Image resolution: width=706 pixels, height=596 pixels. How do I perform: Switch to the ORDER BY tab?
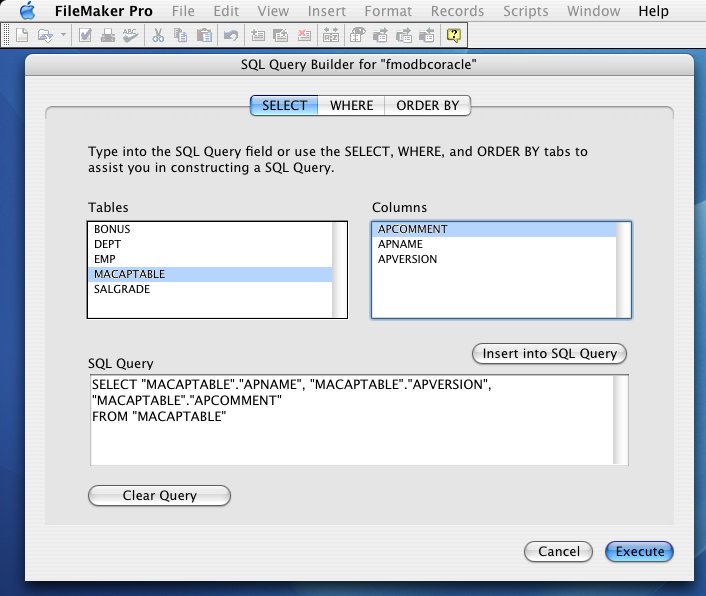tap(428, 105)
